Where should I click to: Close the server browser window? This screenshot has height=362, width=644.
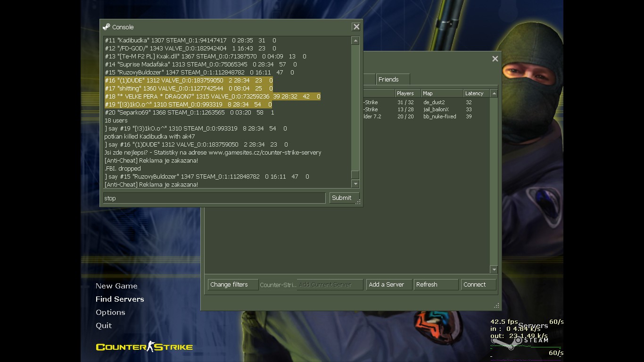click(x=495, y=58)
